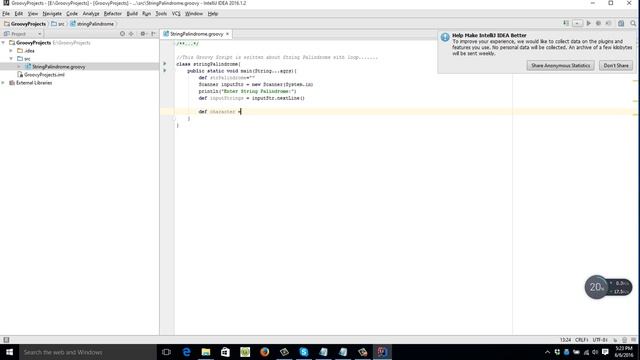Click the Windows Start button
Image resolution: width=640 pixels, height=360 pixels.
[9, 352]
